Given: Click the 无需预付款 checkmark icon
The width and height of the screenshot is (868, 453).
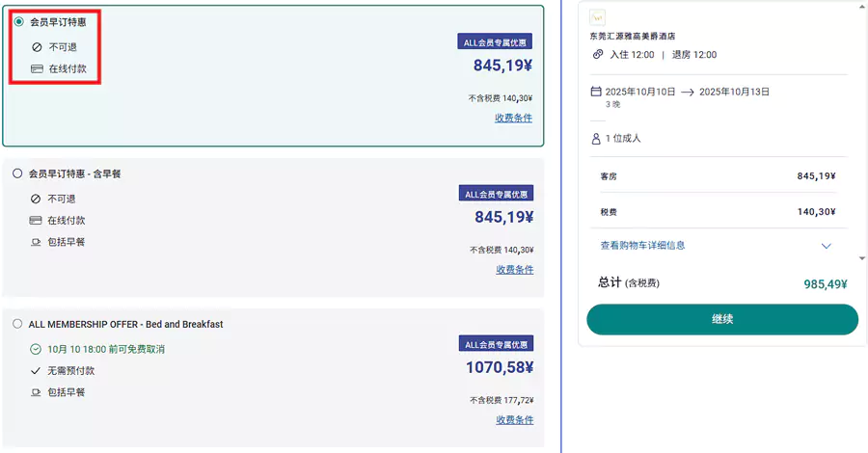Looking at the screenshot, I should [x=36, y=371].
